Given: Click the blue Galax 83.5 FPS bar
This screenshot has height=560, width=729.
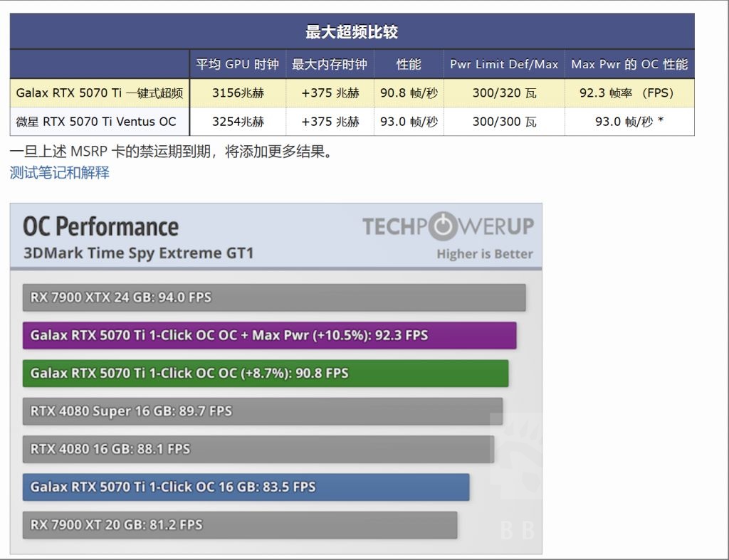Looking at the screenshot, I should tap(246, 487).
